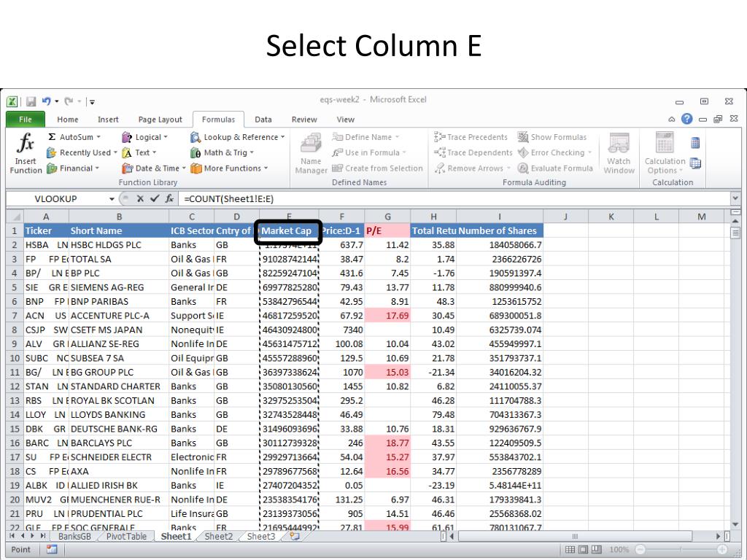Screen dimensions: 747x560
Task: Open the PivotTable sheet tab
Action: 126,536
